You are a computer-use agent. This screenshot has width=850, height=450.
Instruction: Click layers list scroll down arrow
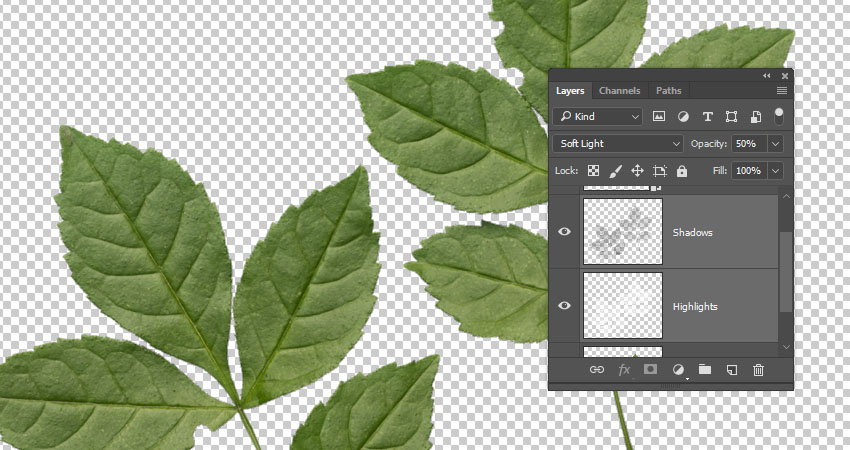pos(786,346)
